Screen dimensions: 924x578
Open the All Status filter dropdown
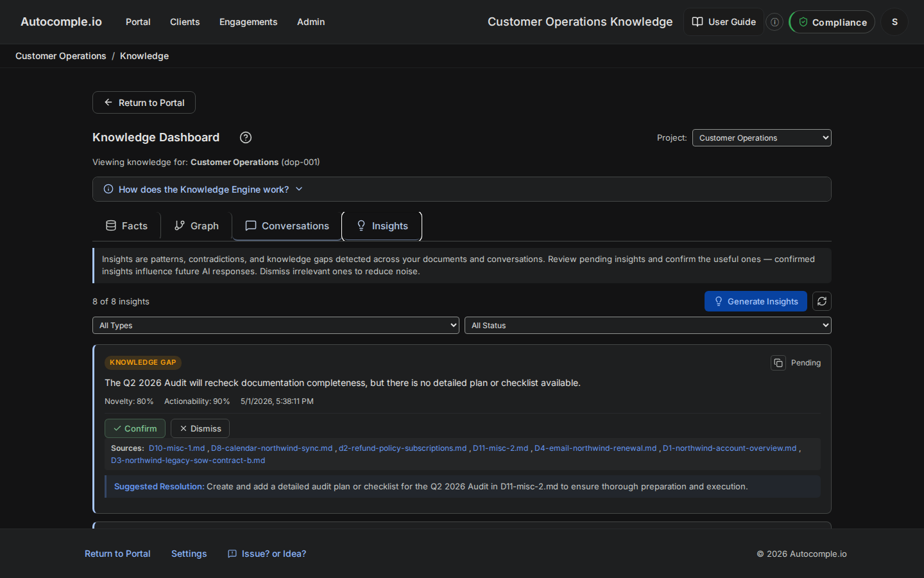pos(648,326)
